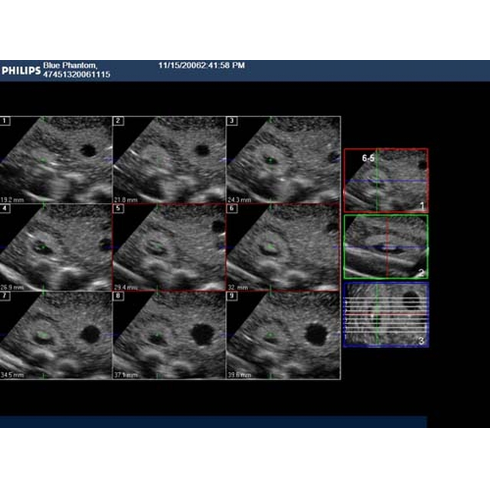
Task: Click the PHILIPS logo in header
Action: pyautogui.click(x=21, y=70)
